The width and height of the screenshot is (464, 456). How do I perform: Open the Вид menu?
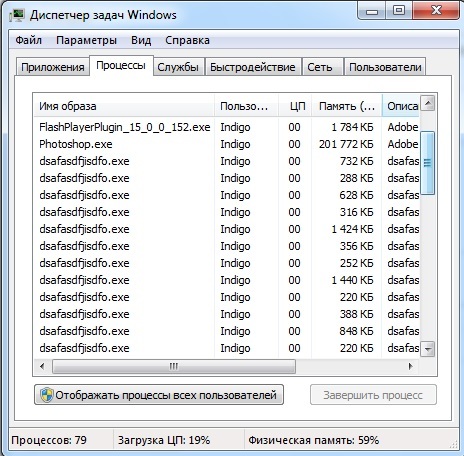141,40
